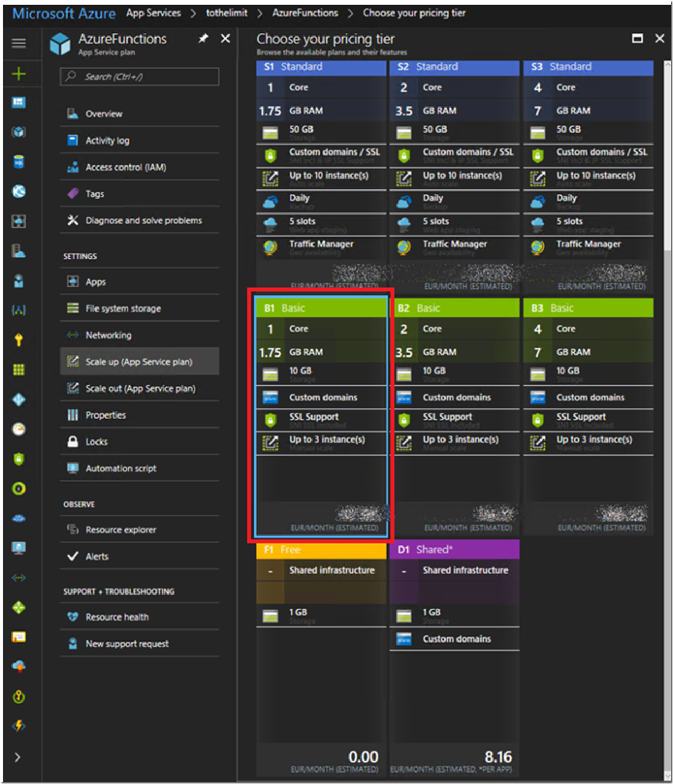Viewport: 673px width, 784px height.
Task: Click the Up to 10 instances icon in S2
Action: pos(404,178)
